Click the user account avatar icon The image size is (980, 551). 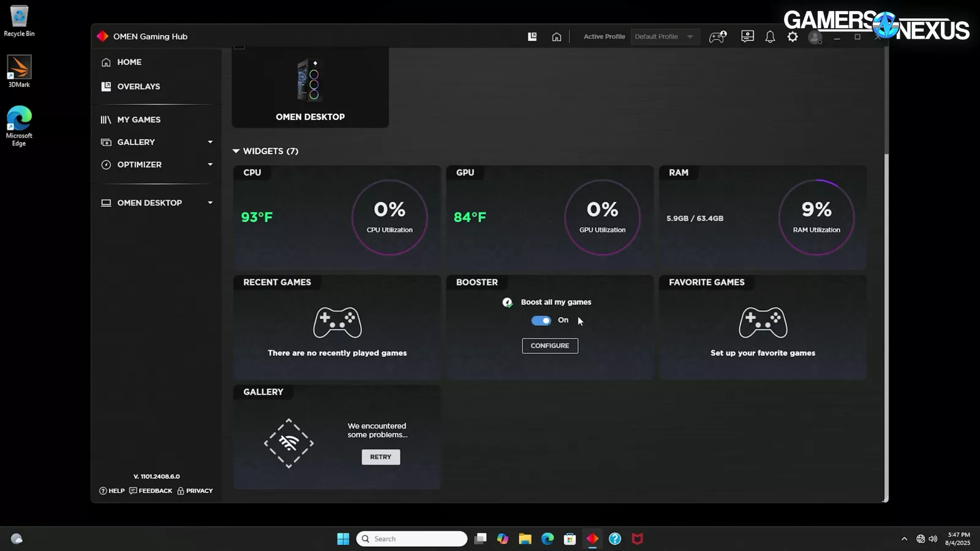(815, 37)
